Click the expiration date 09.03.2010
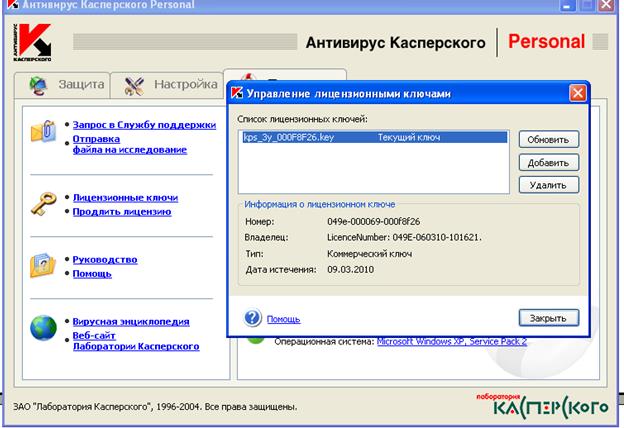 pos(350,270)
